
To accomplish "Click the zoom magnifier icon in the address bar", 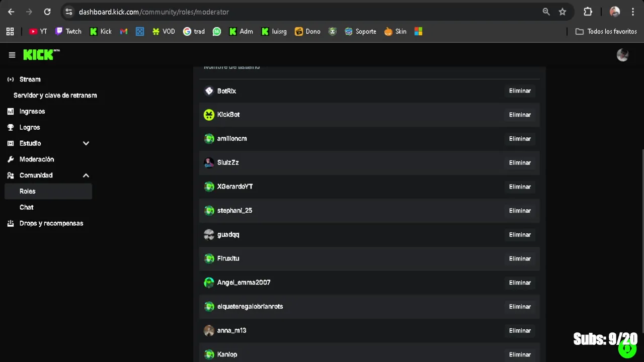I will point(546,12).
